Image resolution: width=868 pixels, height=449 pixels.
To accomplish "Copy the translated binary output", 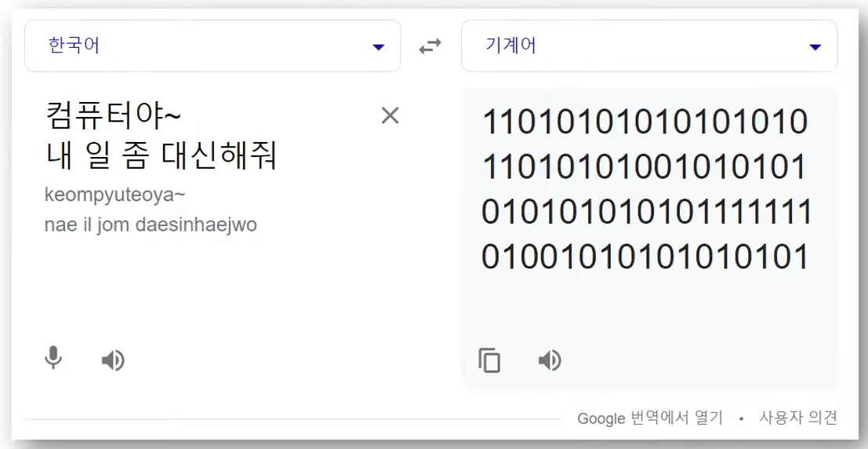I will pyautogui.click(x=489, y=360).
